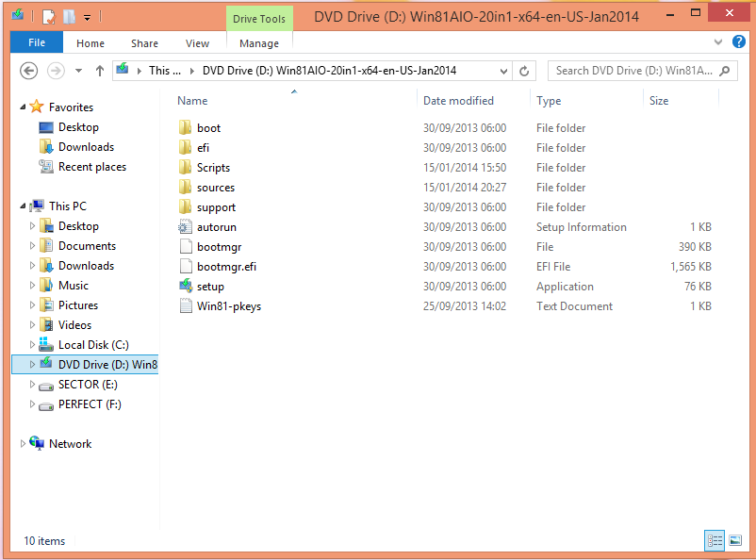756x560 pixels.
Task: Expand the Music folder node
Action: (x=32, y=286)
